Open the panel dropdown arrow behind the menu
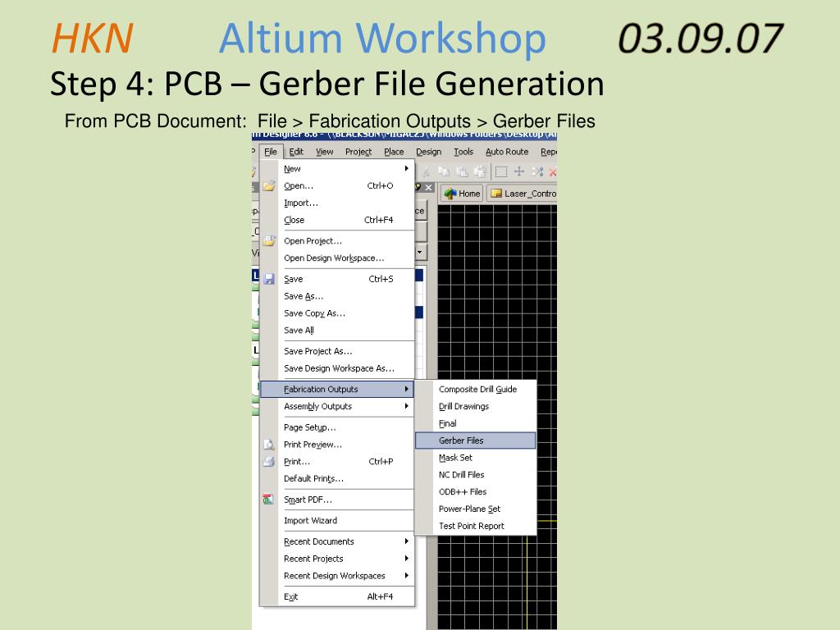 pos(420,252)
